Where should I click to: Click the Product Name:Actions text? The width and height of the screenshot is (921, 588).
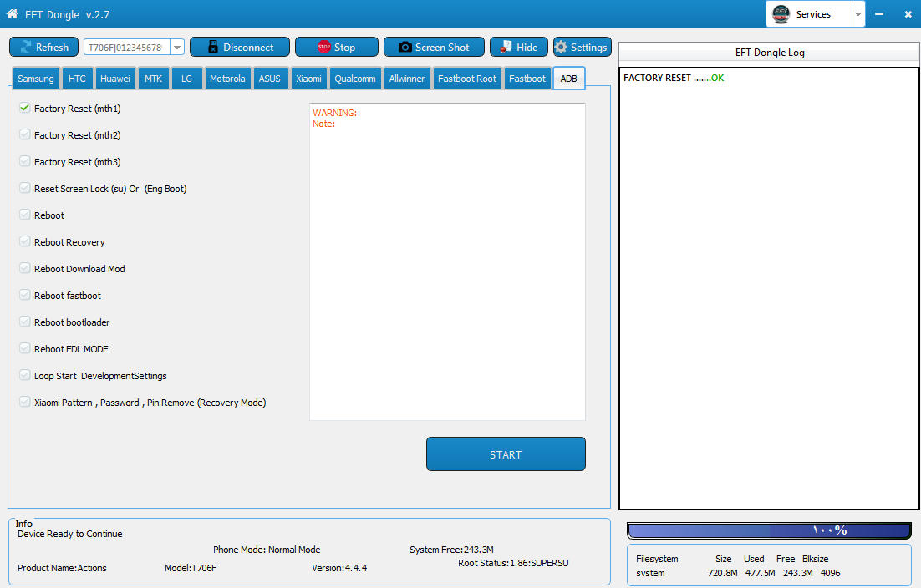click(62, 568)
